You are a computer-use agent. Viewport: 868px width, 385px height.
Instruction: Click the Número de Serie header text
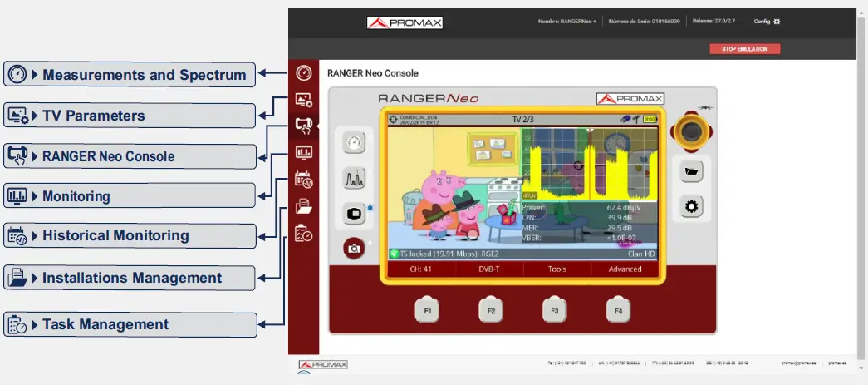pos(645,22)
